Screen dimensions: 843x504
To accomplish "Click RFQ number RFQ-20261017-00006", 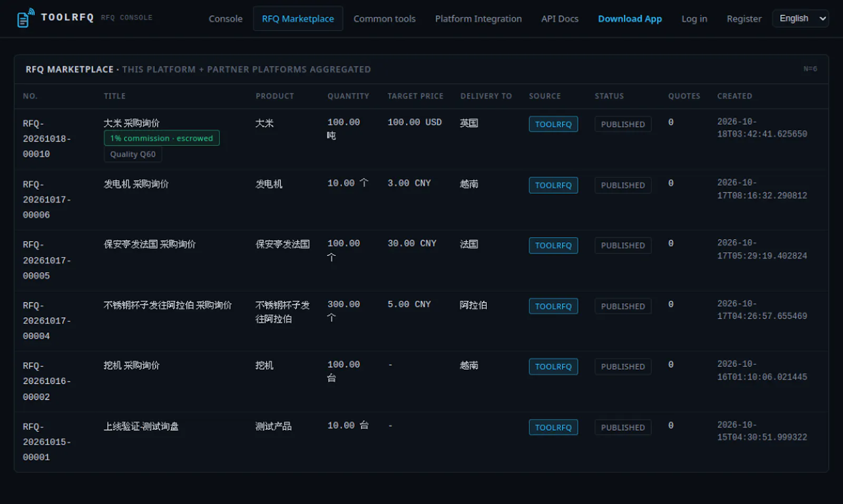I will point(46,200).
